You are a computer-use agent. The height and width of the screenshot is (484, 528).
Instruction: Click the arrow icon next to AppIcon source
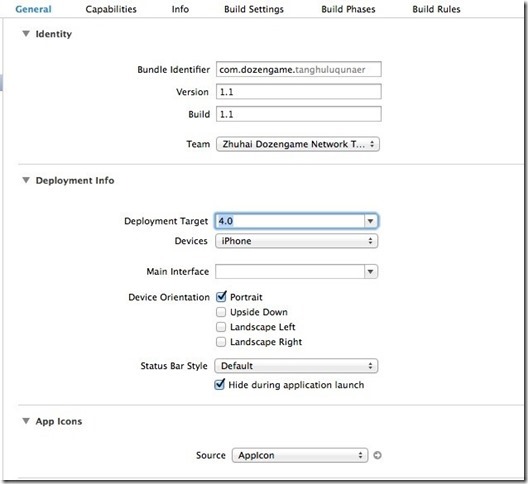pyautogui.click(x=377, y=455)
